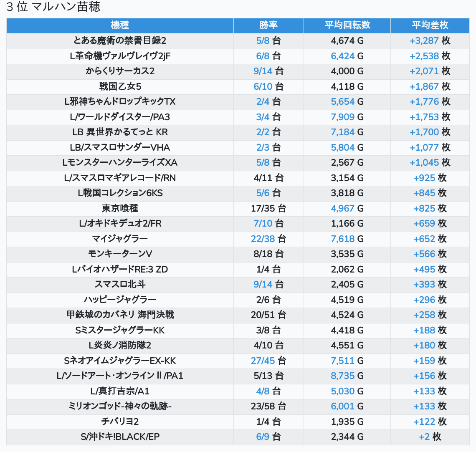Click the +2 枚 difference value
This screenshot has height=452, width=476.
pos(430,437)
